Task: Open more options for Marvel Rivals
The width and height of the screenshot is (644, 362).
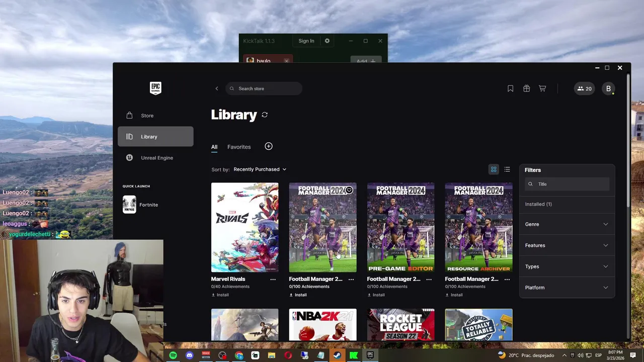Action: [273, 279]
